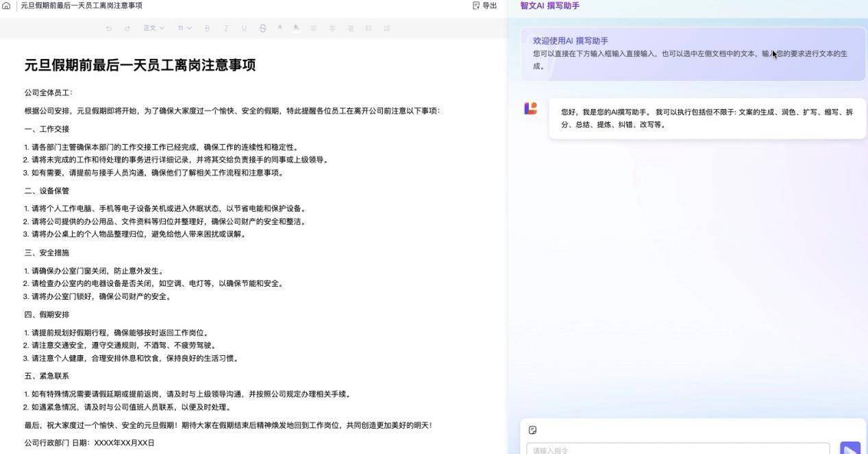
Task: Expand the text alignment options
Action: [314, 28]
